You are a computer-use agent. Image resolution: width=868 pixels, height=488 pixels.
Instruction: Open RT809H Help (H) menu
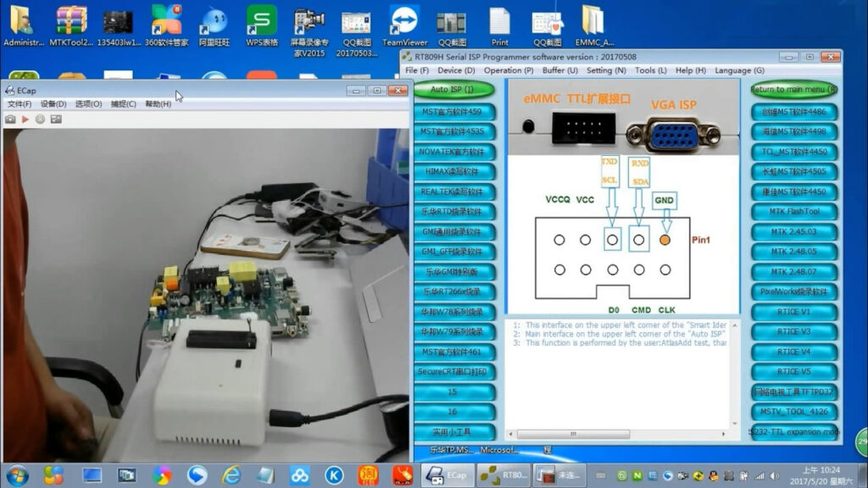pyautogui.click(x=690, y=70)
